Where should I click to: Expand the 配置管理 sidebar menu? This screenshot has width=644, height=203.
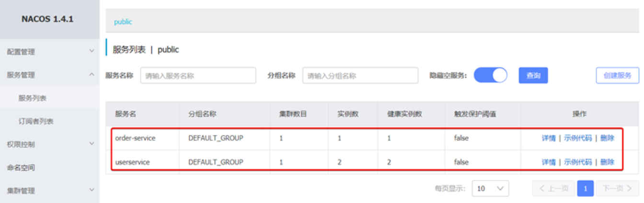49,52
